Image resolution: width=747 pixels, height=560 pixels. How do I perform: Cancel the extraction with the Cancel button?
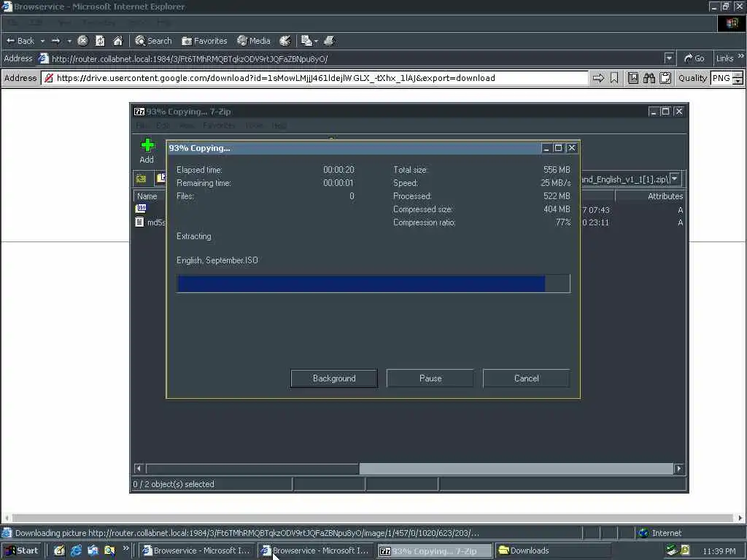[x=527, y=378]
